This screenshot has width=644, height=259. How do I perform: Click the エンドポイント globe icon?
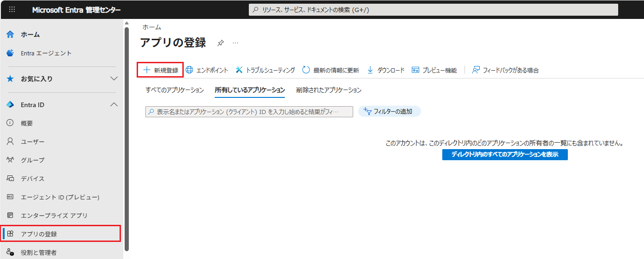pos(189,70)
